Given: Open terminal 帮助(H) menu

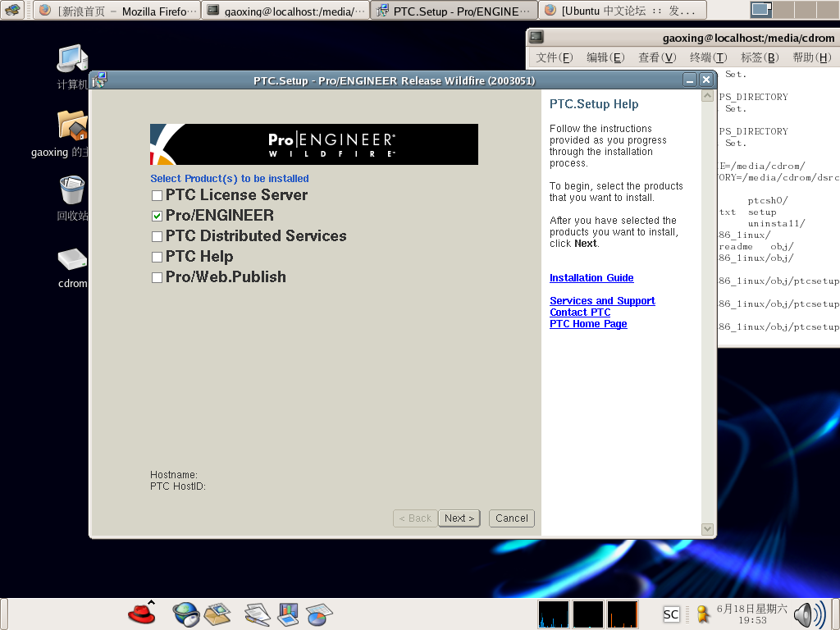Looking at the screenshot, I should pos(811,57).
